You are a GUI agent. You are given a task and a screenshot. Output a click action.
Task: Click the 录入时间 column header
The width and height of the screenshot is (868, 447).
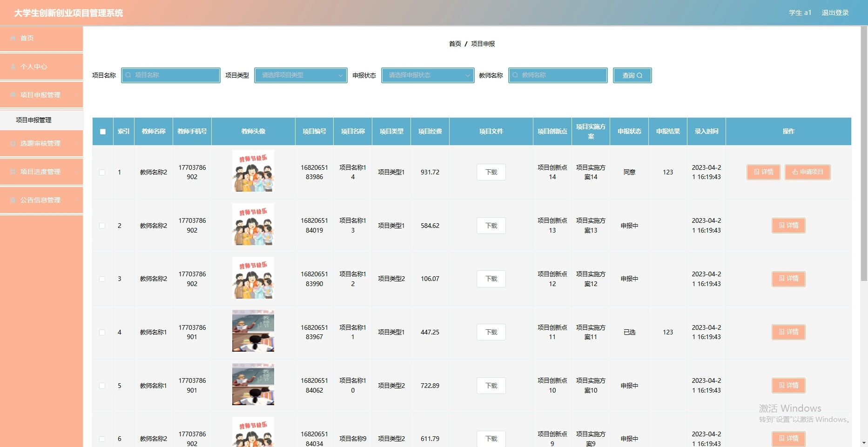[707, 132]
